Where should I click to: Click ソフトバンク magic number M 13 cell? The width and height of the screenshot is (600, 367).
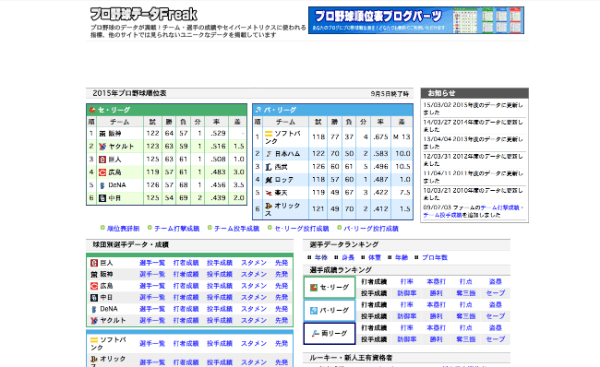click(401, 137)
